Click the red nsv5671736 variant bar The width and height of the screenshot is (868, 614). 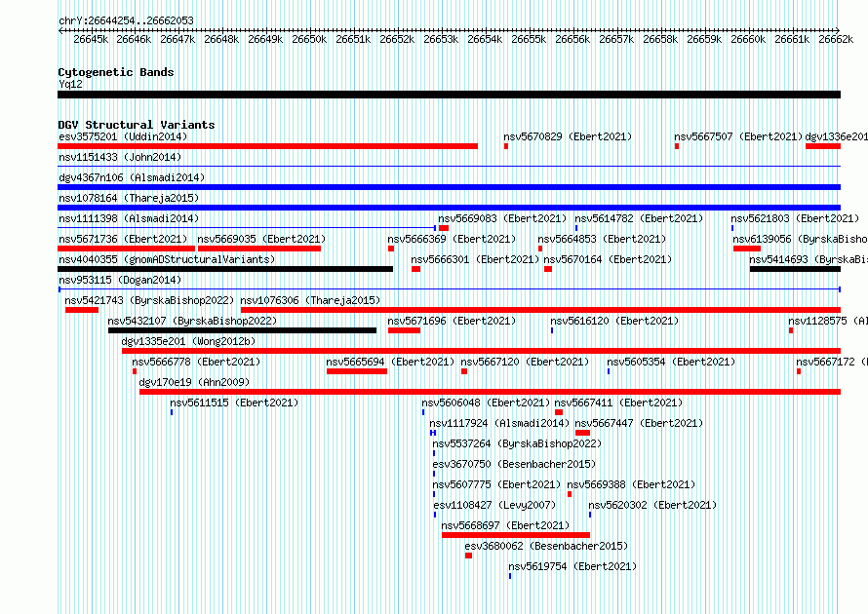126,249
